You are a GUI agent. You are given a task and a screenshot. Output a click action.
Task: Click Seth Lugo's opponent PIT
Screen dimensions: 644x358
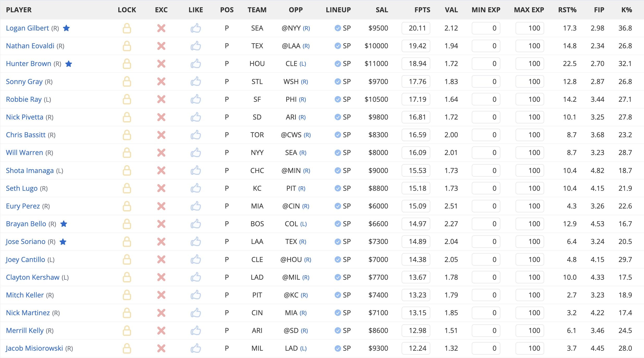(291, 188)
